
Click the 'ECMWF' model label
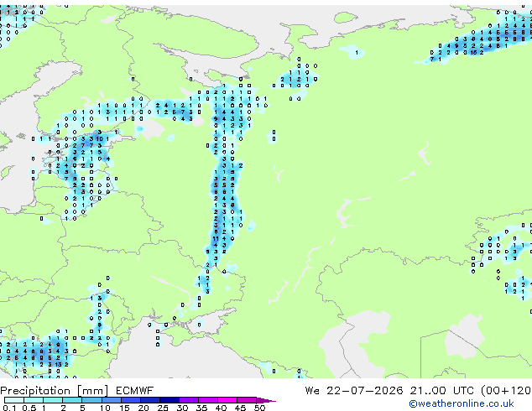coord(135,391)
